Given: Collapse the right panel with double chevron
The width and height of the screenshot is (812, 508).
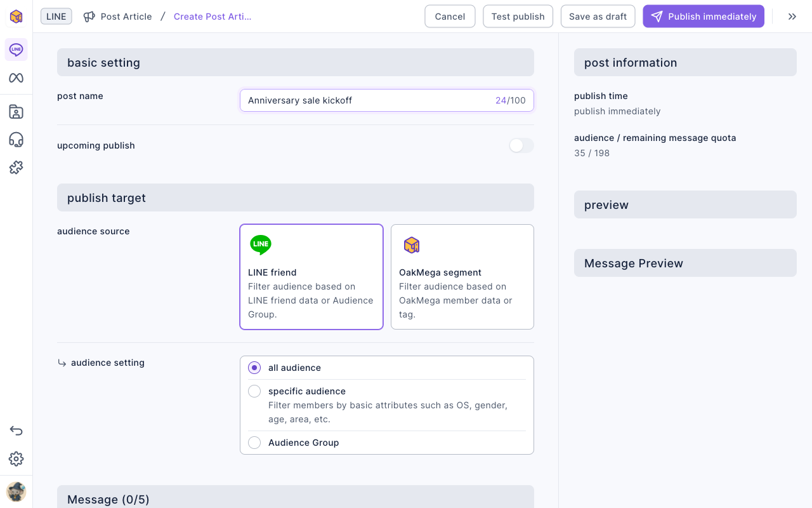Looking at the screenshot, I should click(792, 17).
